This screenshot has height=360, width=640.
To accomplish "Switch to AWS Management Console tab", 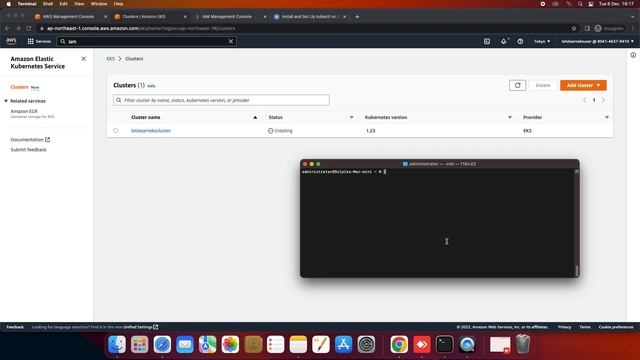I will [68, 17].
